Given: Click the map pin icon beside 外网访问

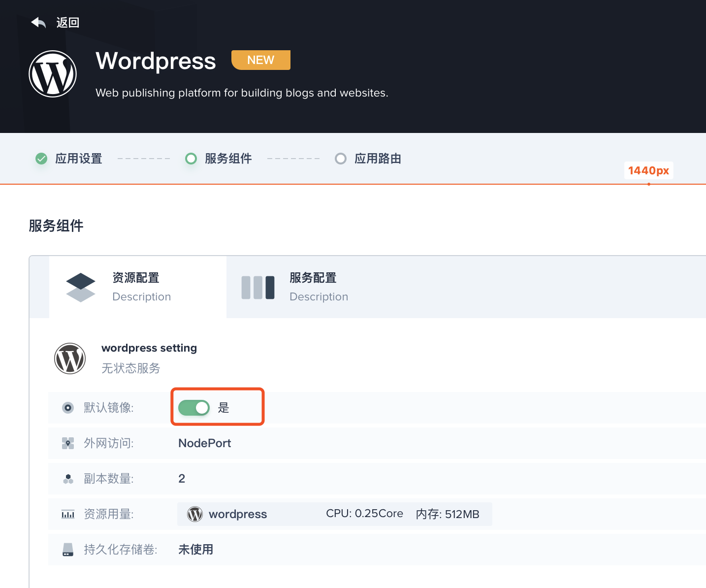Looking at the screenshot, I should (68, 443).
